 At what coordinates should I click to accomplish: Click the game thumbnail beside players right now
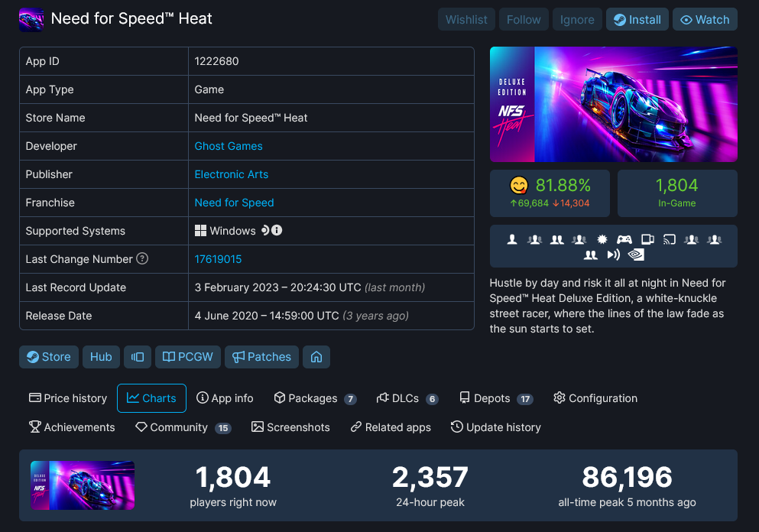[83, 485]
